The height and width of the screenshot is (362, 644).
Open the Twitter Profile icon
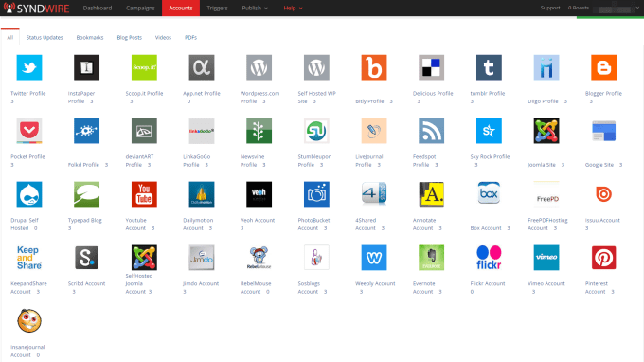tap(29, 67)
